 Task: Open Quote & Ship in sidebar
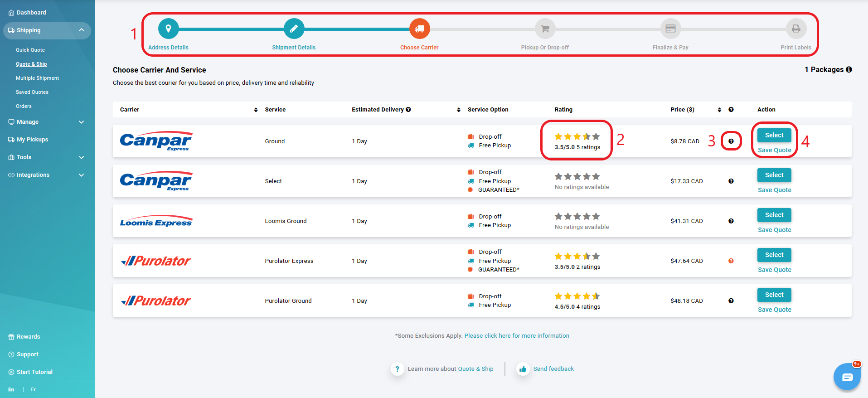click(x=31, y=64)
